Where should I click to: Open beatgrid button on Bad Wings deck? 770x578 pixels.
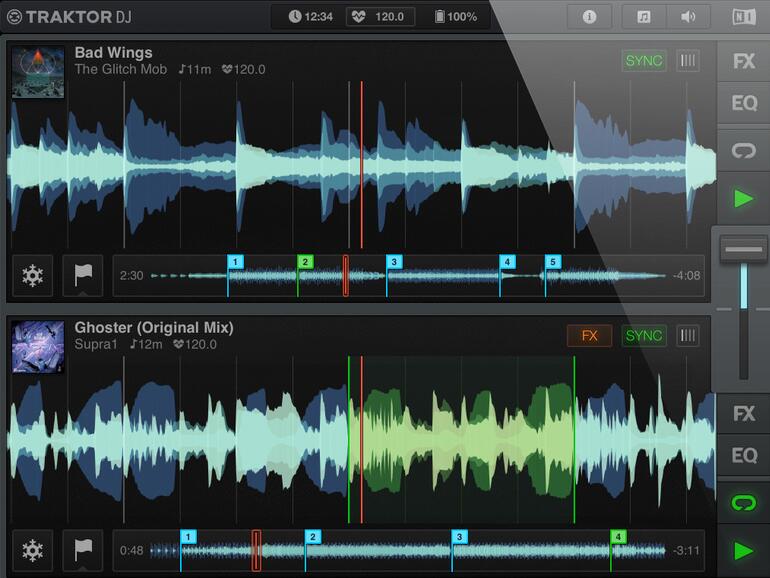tap(688, 61)
